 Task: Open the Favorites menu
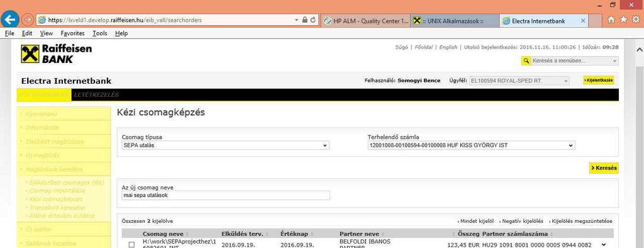tap(73, 33)
